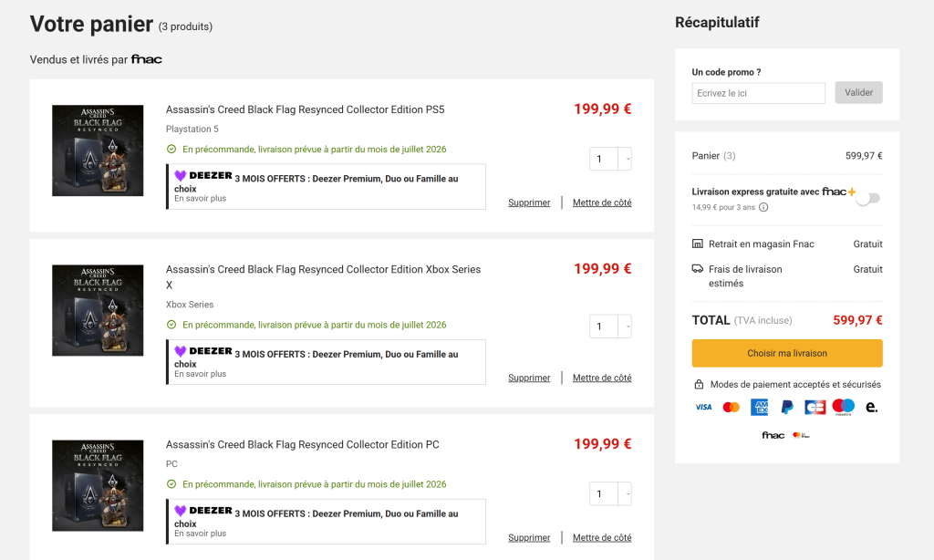Click the 'Xbox Series' platform text

[190, 305]
